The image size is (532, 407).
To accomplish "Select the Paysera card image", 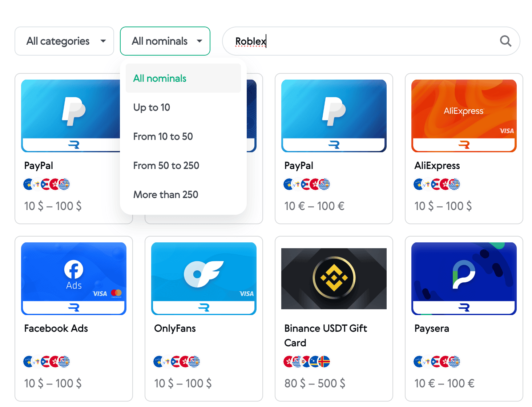I will pos(464,278).
